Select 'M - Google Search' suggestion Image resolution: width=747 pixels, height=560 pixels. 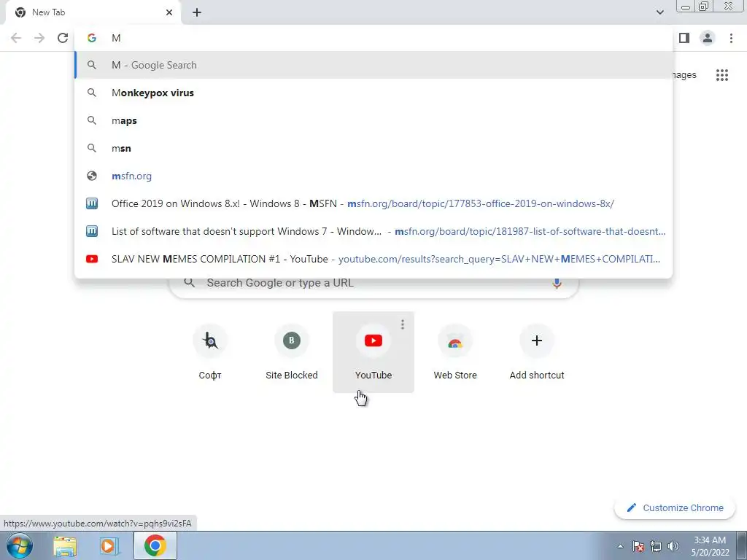pos(373,65)
